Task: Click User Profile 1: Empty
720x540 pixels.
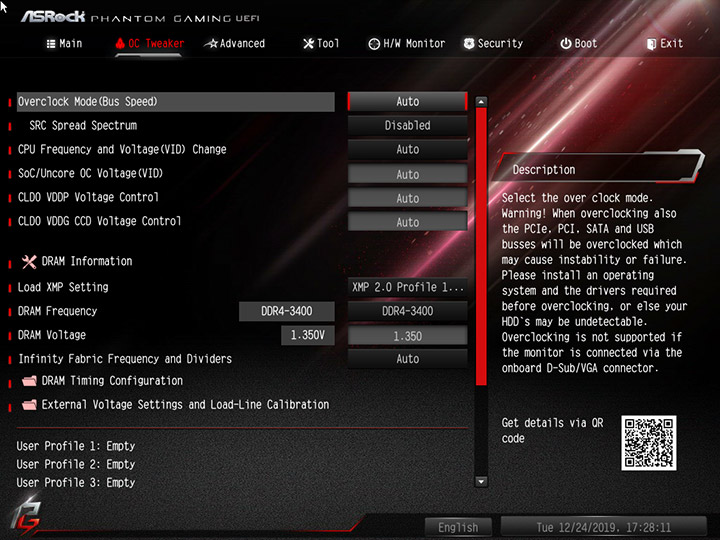Action: click(x=76, y=446)
